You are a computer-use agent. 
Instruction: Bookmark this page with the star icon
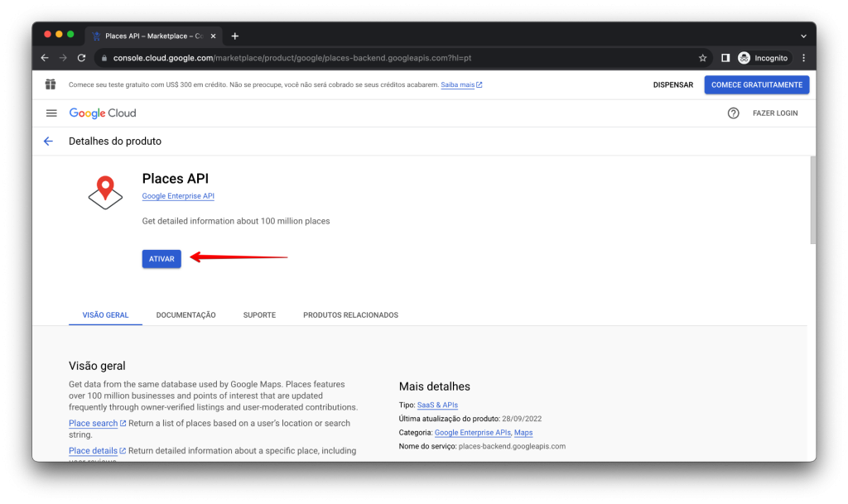coord(702,58)
